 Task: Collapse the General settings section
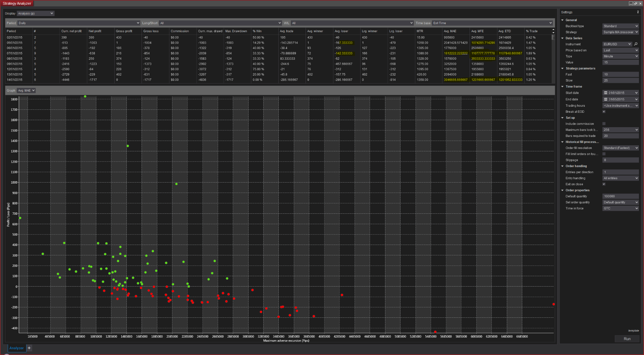click(562, 20)
